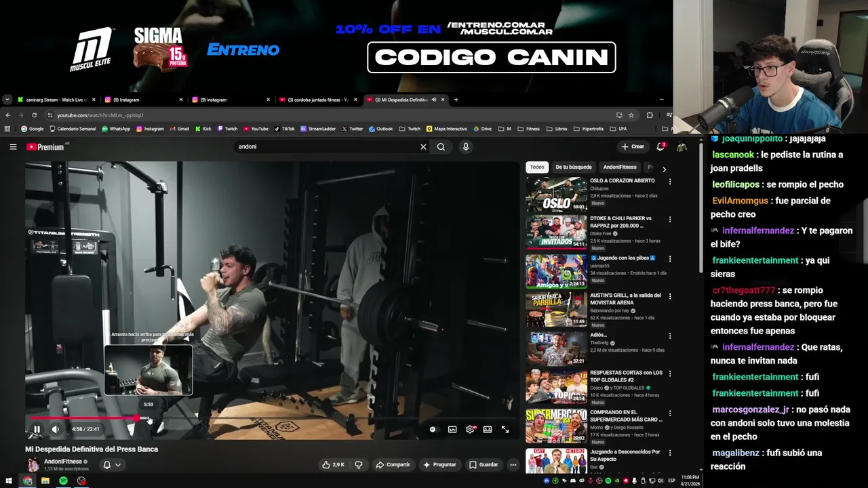The width and height of the screenshot is (868, 488).
Task: Open the Hipertrofia bookmarks folder
Action: (x=589, y=129)
